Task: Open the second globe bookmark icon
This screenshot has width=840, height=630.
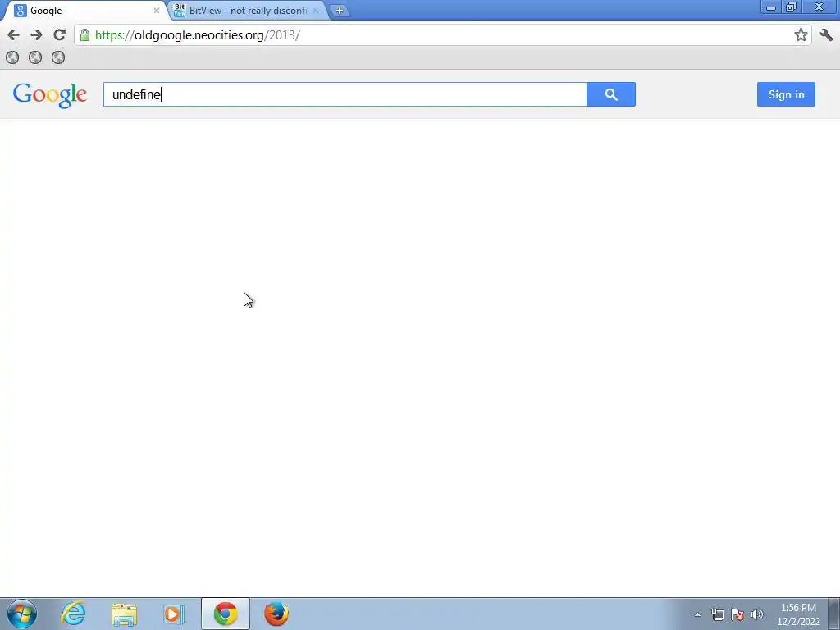Action: pyautogui.click(x=35, y=57)
